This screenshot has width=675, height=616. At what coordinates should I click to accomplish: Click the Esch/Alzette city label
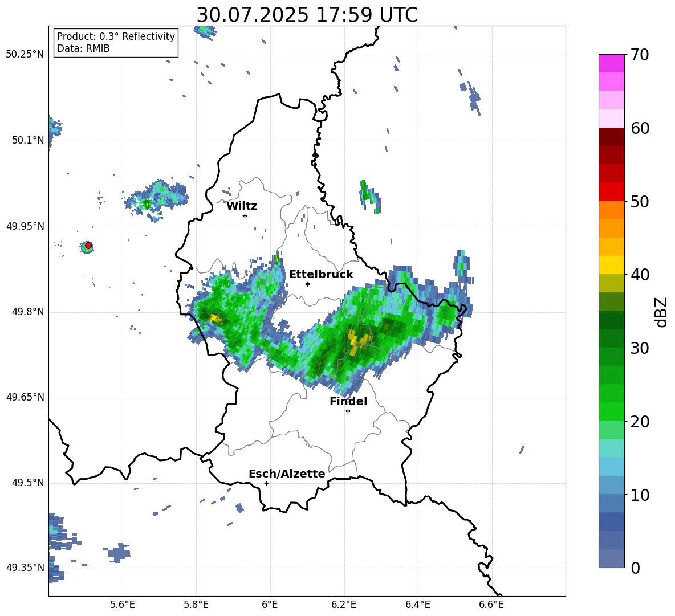pos(287,474)
